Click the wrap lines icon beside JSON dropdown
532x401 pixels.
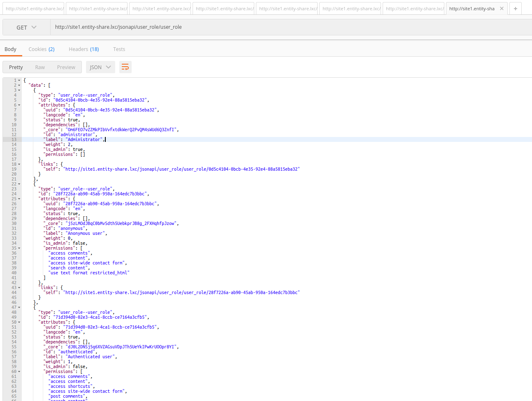tap(125, 67)
